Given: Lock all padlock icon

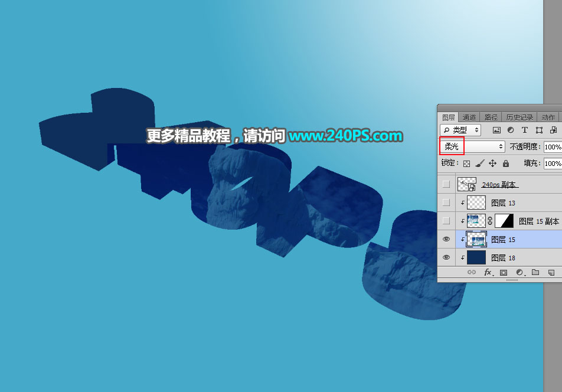Looking at the screenshot, I should tap(506, 164).
